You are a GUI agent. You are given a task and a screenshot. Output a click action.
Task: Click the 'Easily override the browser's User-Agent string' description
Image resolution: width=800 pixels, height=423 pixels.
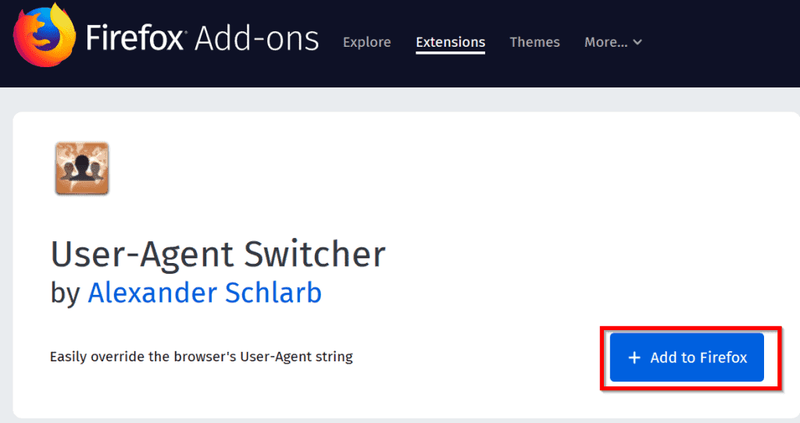(x=201, y=356)
